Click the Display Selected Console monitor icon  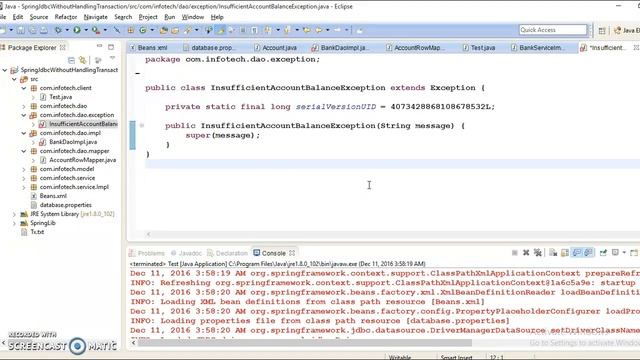[615, 253]
